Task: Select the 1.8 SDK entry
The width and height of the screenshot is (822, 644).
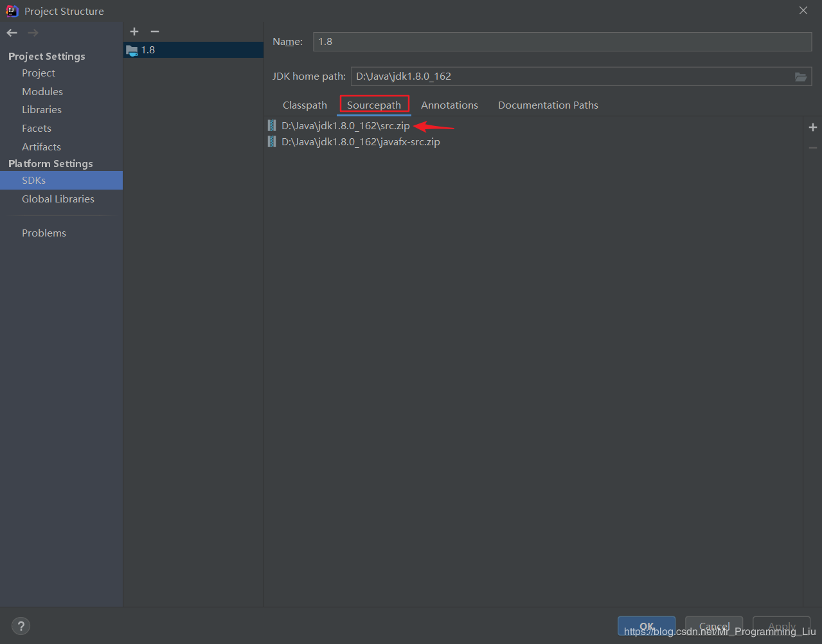Action: click(x=193, y=50)
